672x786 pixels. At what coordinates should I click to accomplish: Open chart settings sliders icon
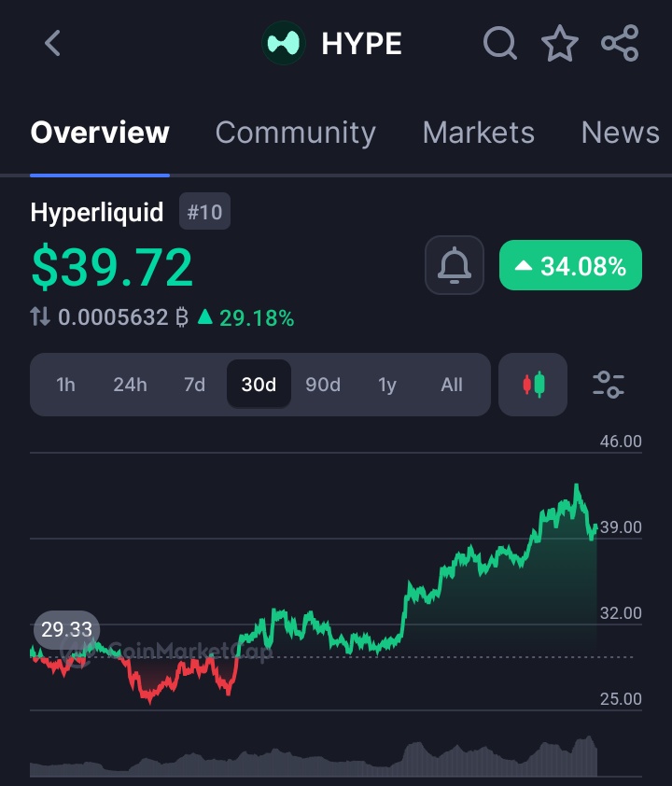(609, 385)
